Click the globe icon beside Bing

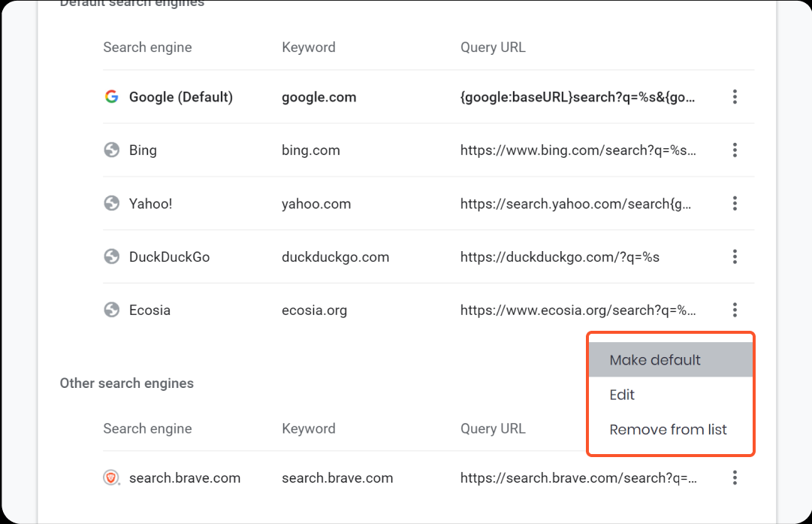click(x=111, y=150)
